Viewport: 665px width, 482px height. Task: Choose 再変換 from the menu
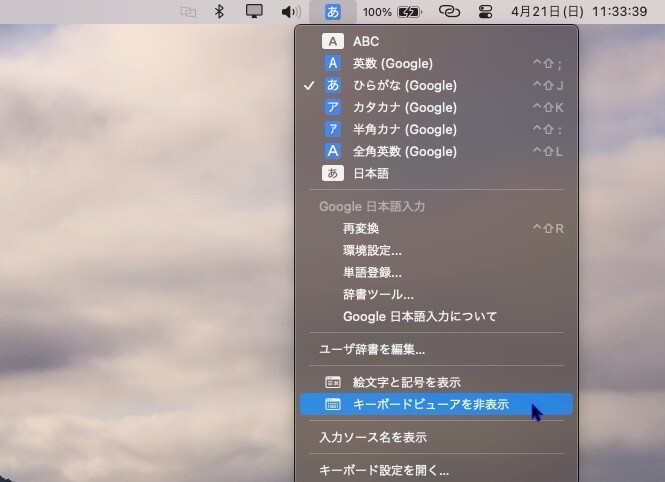point(436,228)
